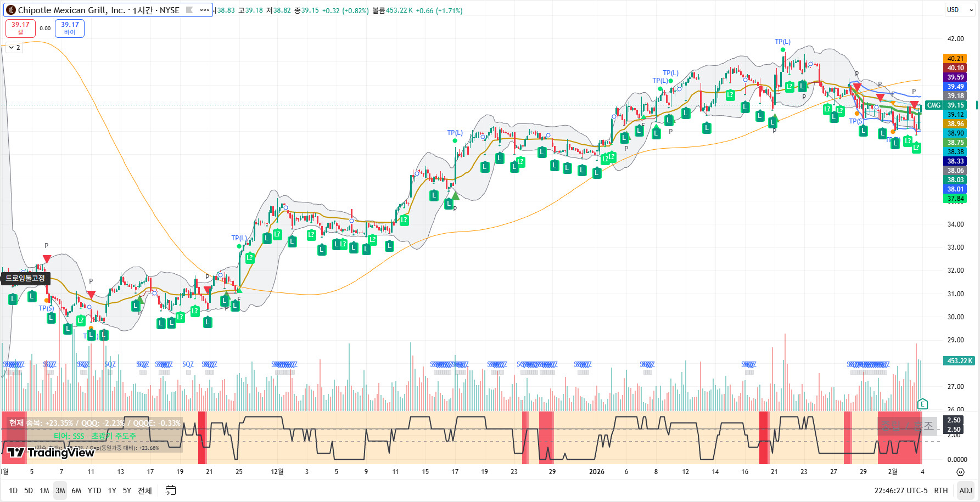Click the TP(L) label at the highest price peak
The image size is (980, 502).
pos(783,42)
